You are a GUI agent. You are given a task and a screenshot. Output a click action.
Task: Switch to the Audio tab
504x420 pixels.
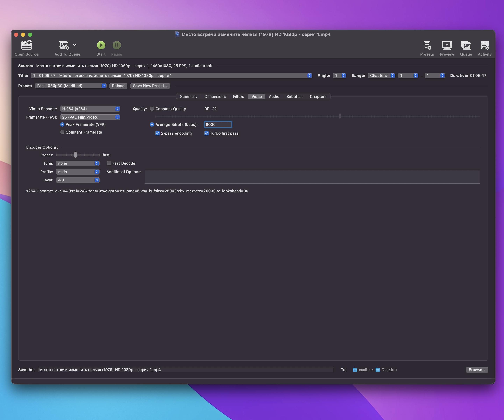(x=274, y=97)
